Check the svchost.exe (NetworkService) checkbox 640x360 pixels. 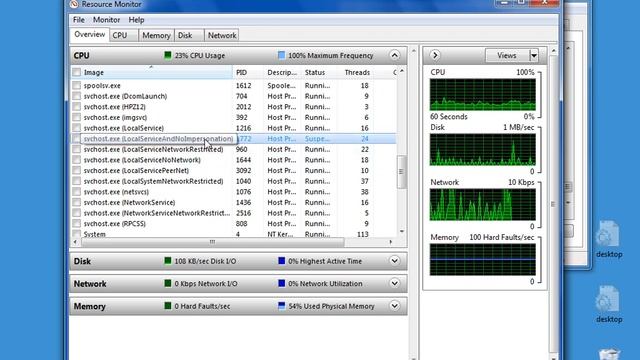[76, 202]
